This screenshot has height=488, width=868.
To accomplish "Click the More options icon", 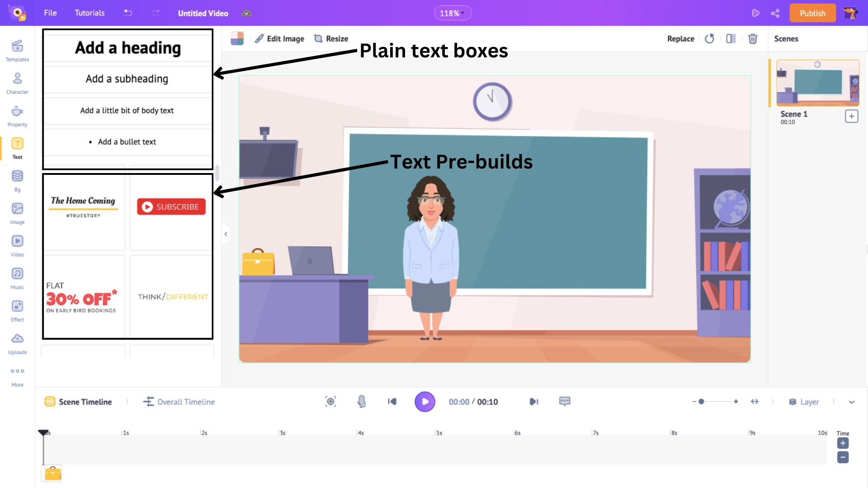I will pyautogui.click(x=17, y=371).
